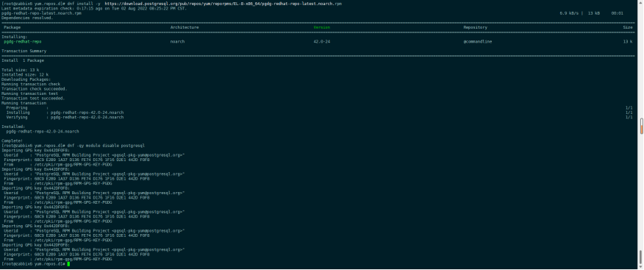Click the '13 k' size cell in table
This screenshot has height=270, width=644.
628,41
